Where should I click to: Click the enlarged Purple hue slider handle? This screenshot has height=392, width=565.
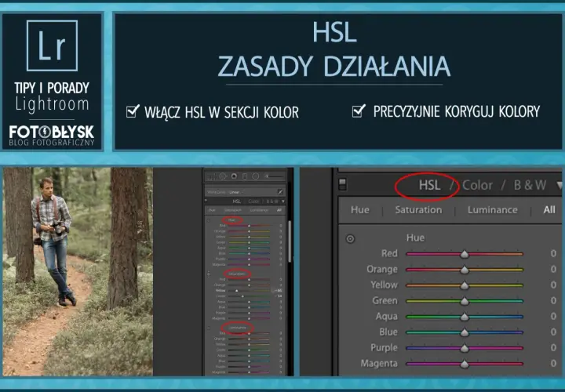[x=465, y=348]
